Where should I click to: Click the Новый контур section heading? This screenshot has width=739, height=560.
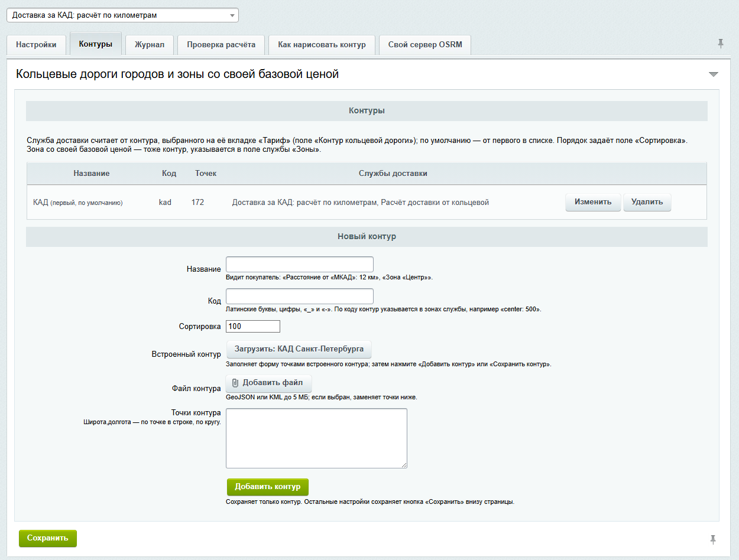(367, 236)
